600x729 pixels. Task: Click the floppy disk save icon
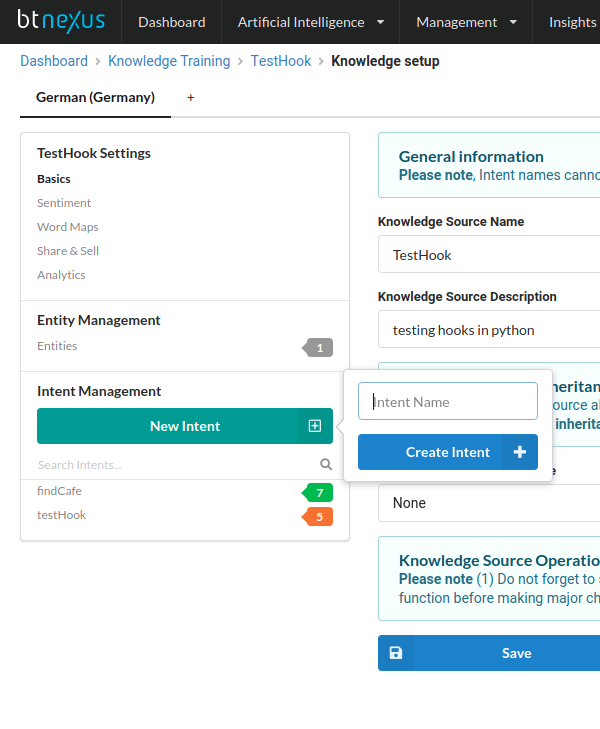[x=396, y=653]
